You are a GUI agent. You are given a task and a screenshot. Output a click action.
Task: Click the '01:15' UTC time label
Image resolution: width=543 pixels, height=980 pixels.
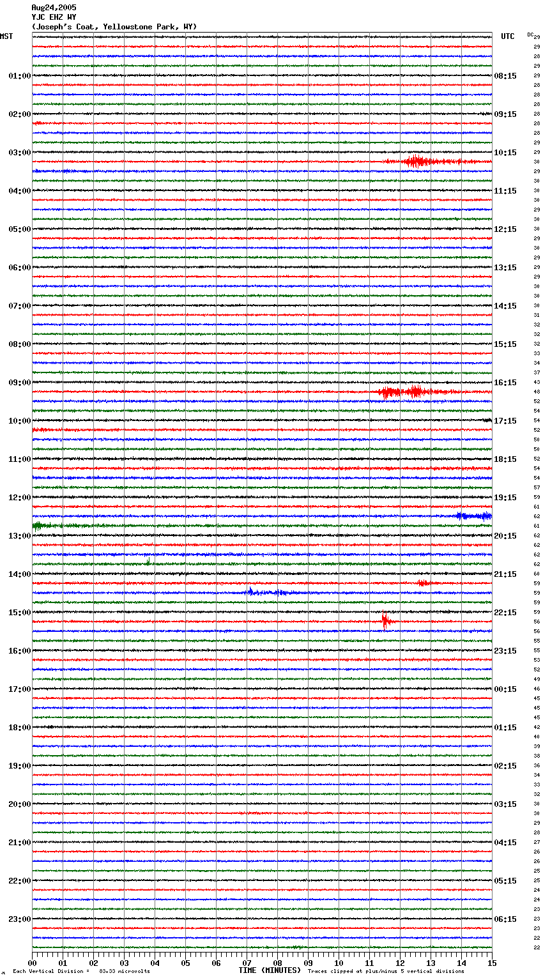click(505, 728)
